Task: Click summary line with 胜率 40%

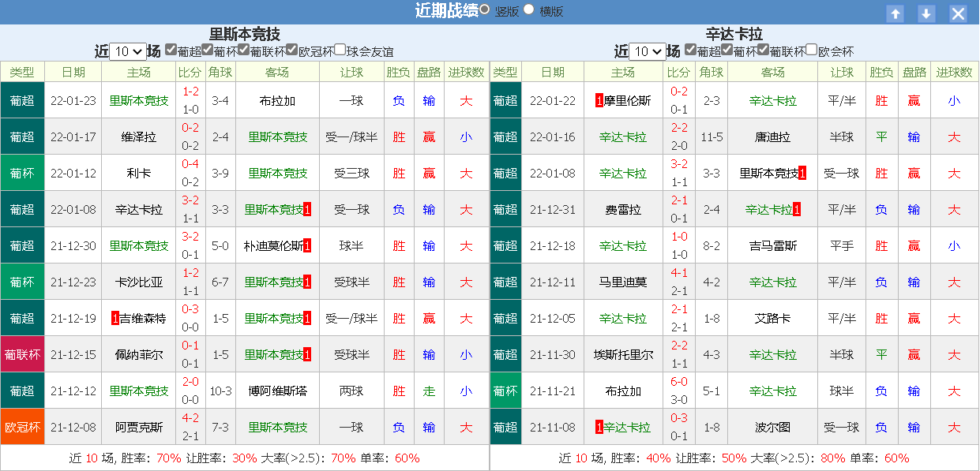Action: pyautogui.click(x=734, y=458)
